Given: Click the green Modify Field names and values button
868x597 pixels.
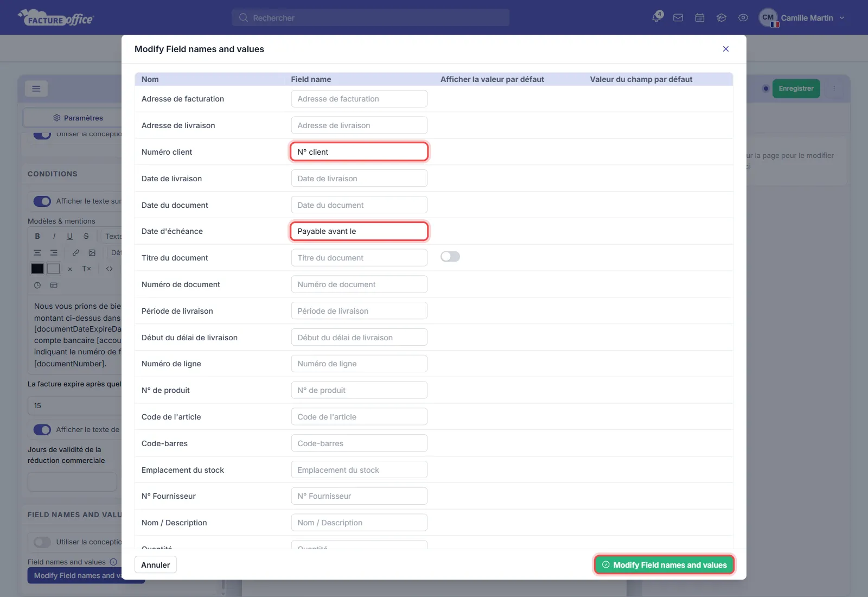Looking at the screenshot, I should tap(665, 565).
